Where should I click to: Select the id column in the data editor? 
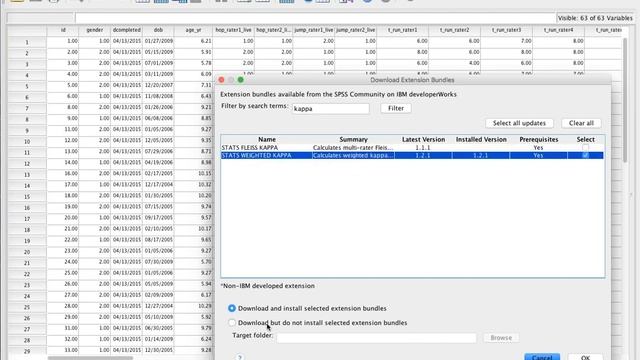pyautogui.click(x=63, y=30)
